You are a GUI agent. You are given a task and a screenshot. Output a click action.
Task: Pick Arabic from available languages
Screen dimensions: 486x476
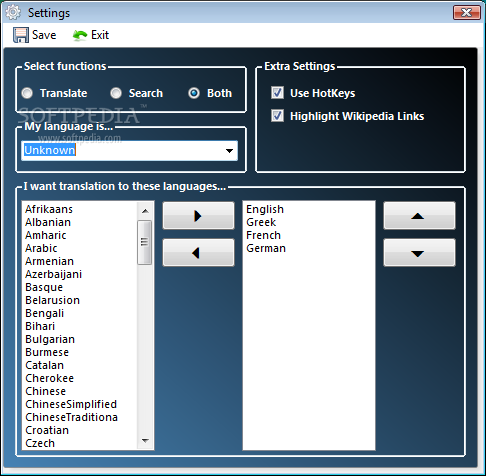[x=41, y=248]
